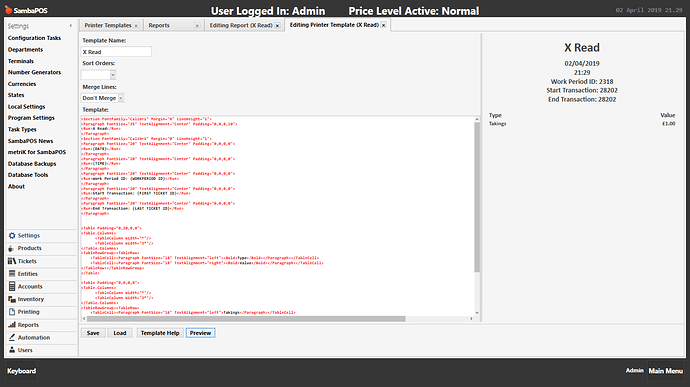Click the Template Help button
This screenshot has width=690, height=387.
(160, 333)
